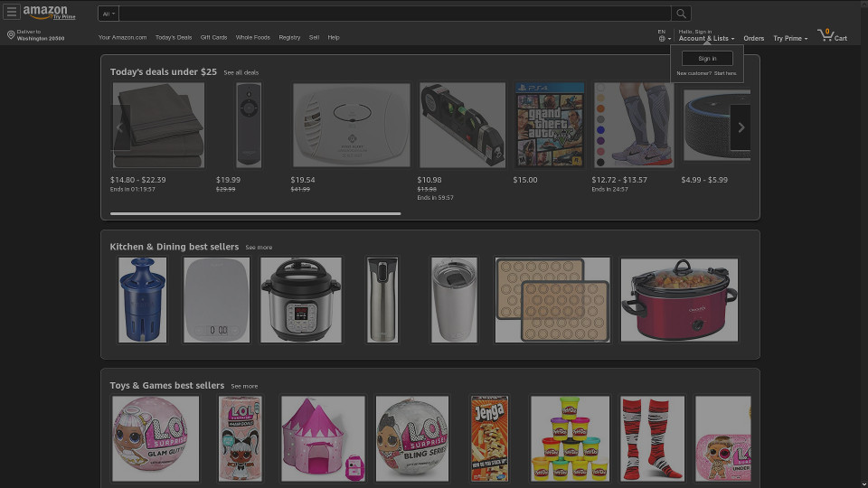Open the Apple remote deal thumbnail
The image size is (868, 488).
(x=249, y=125)
